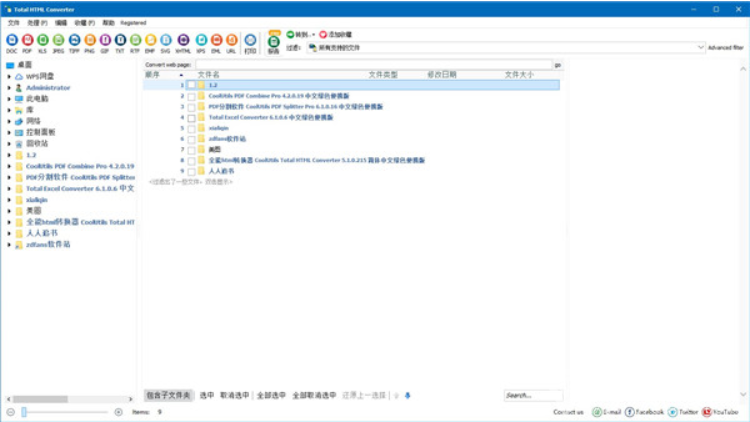Viewport: 750px width, 422px height.
Task: Choose the PDF conversion icon
Action: (x=27, y=40)
